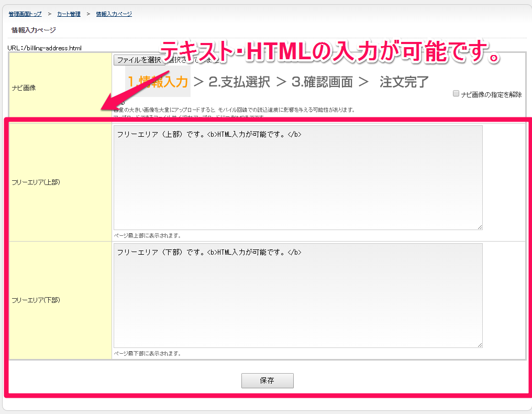Click 注文完了 step in nav image
Image resolution: width=532 pixels, height=414 pixels.
[x=404, y=82]
